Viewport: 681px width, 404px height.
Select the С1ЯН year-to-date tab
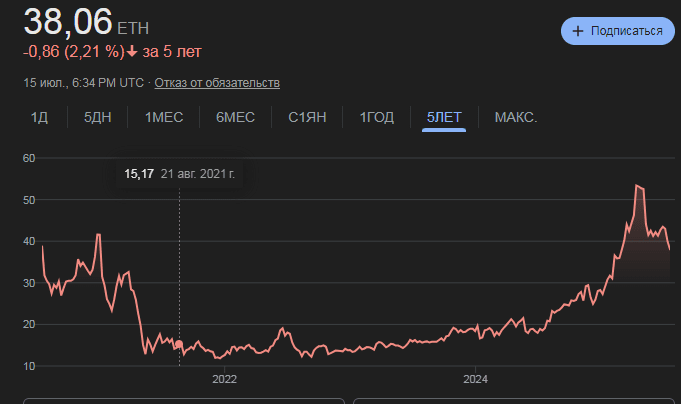(x=307, y=117)
